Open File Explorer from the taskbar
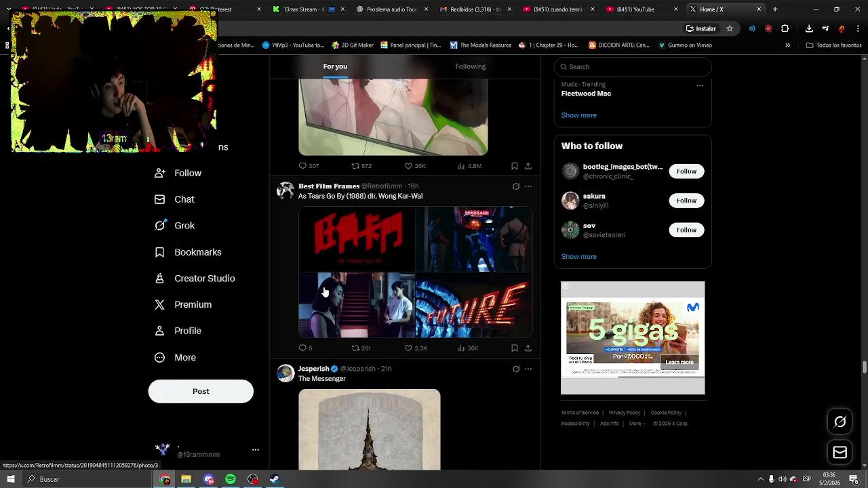Viewport: 868px width, 488px height. click(x=186, y=479)
